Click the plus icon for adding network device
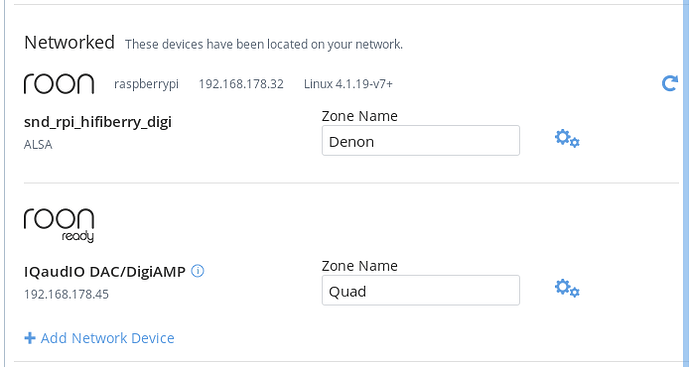This screenshot has height=367, width=690. 30,338
